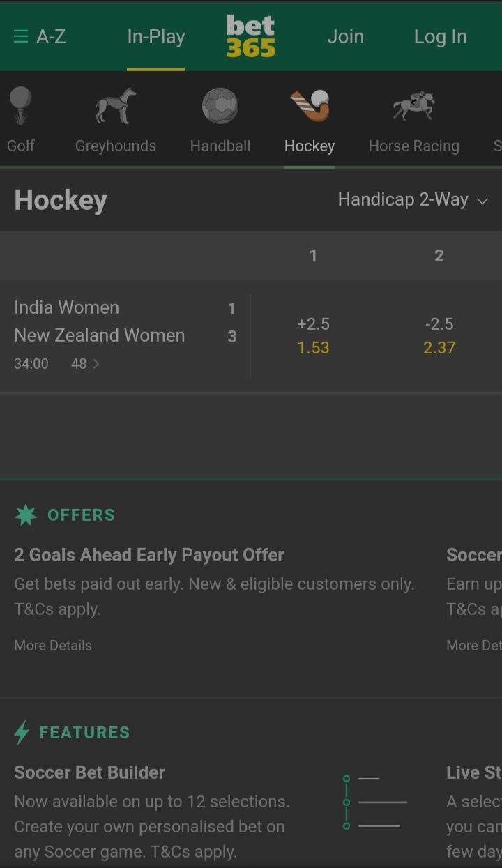The image size is (502, 868).
Task: Select India Women +2.5 odds 1.53
Action: coord(313,336)
